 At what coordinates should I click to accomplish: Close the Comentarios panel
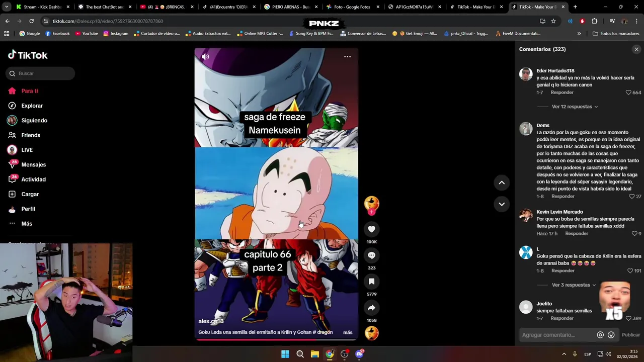tap(636, 49)
